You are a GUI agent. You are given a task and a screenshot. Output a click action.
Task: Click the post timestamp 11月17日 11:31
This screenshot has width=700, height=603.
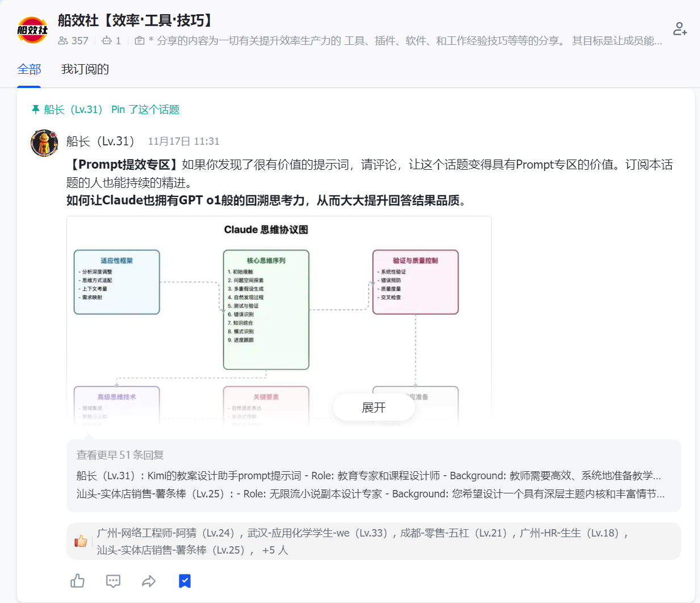[x=183, y=141]
